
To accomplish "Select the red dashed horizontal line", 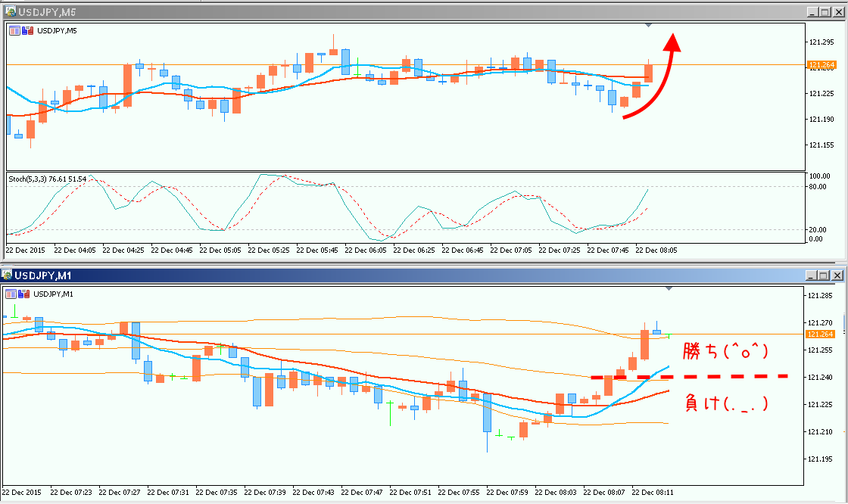I will pyautogui.click(x=689, y=376).
